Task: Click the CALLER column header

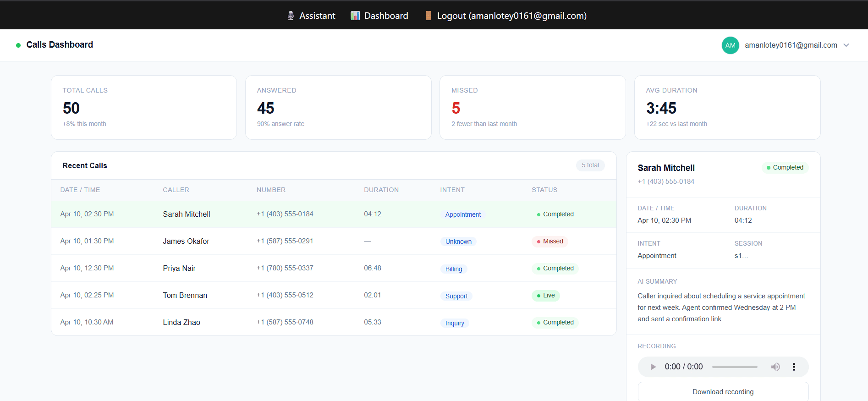Action: [x=176, y=190]
